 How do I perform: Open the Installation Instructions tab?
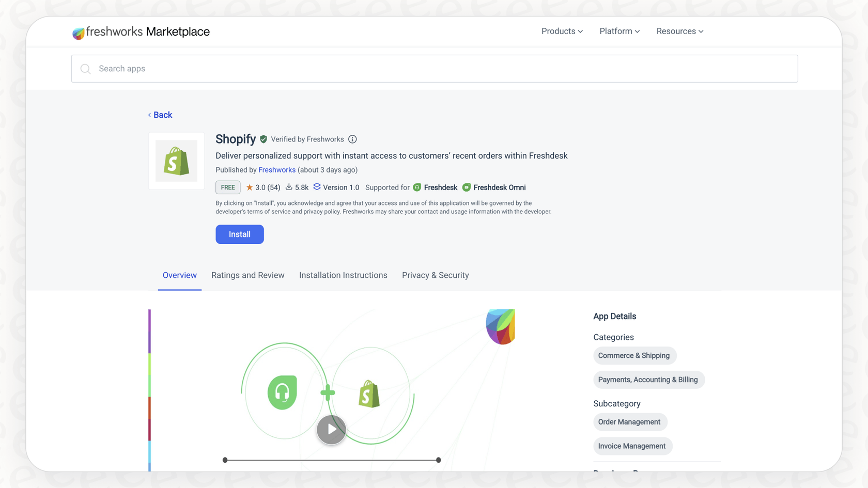tap(343, 275)
